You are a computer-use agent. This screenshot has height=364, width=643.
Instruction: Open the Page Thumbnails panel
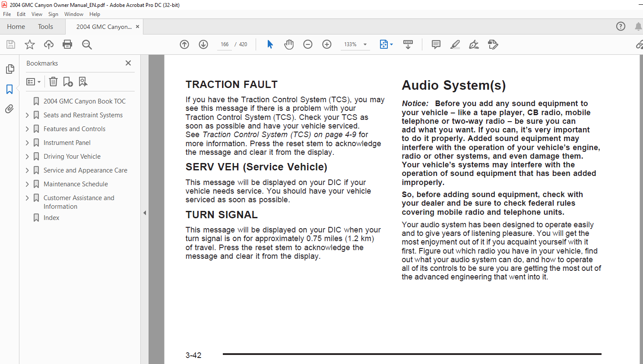10,69
